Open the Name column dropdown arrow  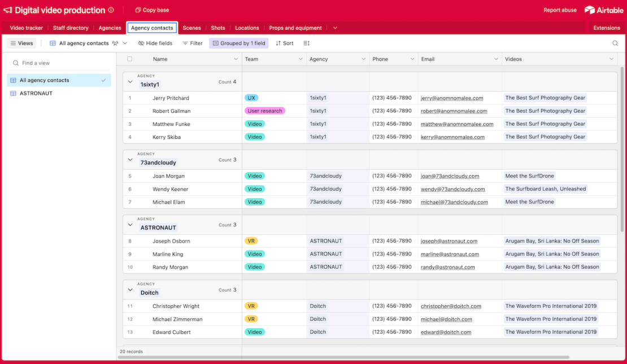236,59
